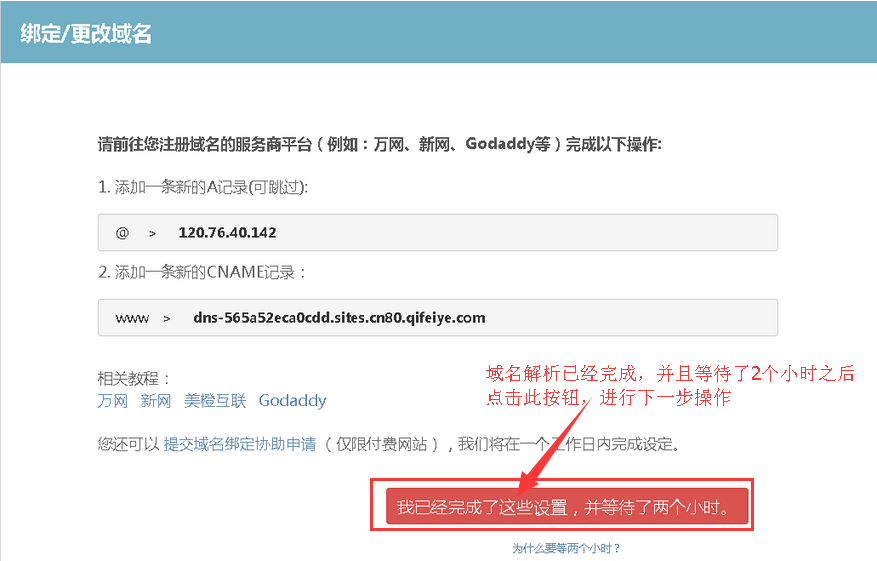Select CNAME value dns-565a52eca0cdd.sites.cn80.qifeiye.com
The image size is (877, 561).
pyautogui.click(x=339, y=318)
